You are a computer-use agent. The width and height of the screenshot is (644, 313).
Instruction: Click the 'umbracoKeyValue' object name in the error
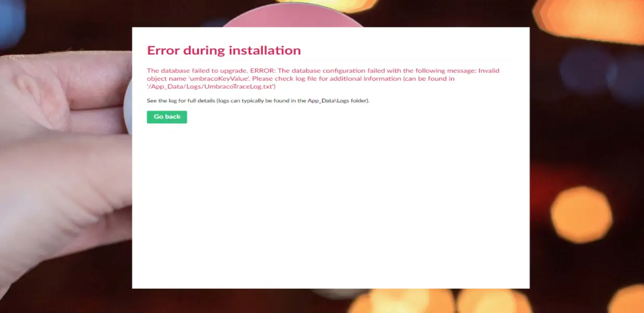tap(220, 78)
